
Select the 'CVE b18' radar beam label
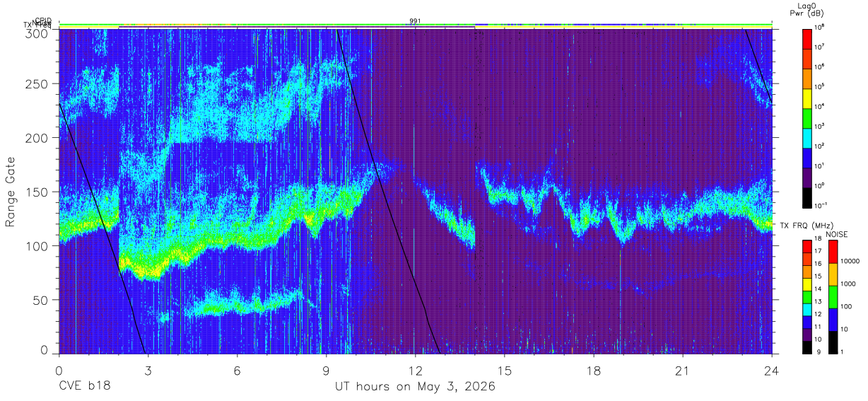point(84,387)
